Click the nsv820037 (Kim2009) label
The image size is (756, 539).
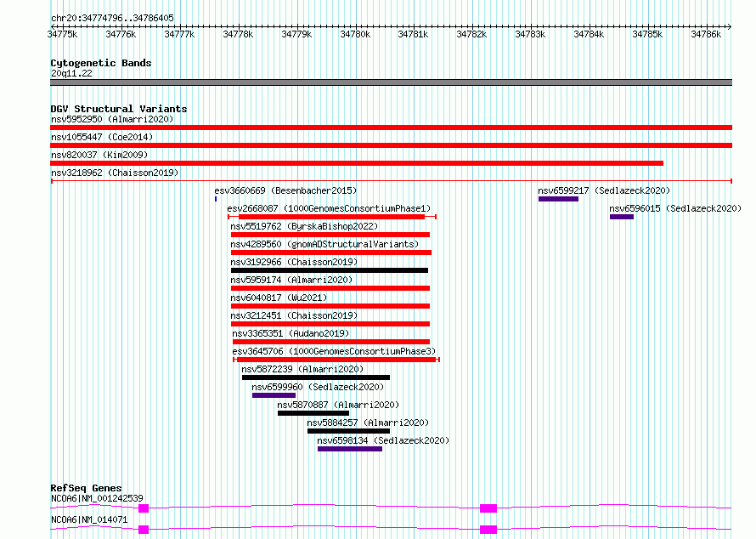click(99, 155)
